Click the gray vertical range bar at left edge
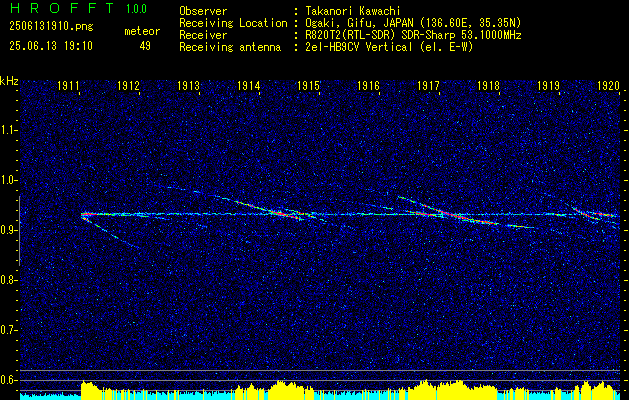 click(19, 231)
